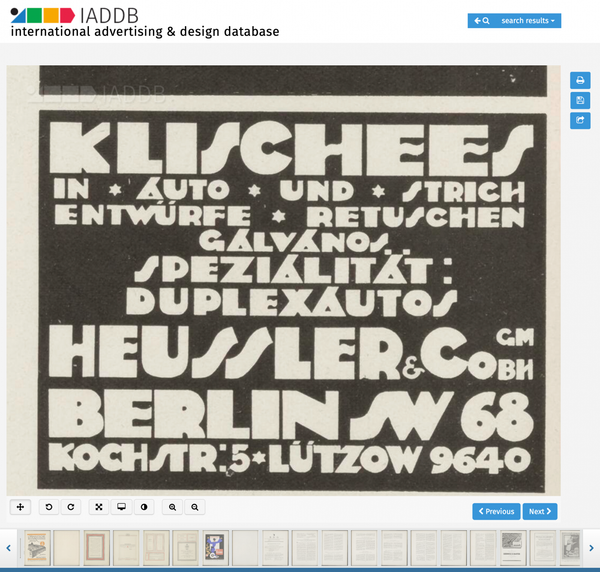Fit image to viewer with expand arrows icon

pyautogui.click(x=99, y=507)
